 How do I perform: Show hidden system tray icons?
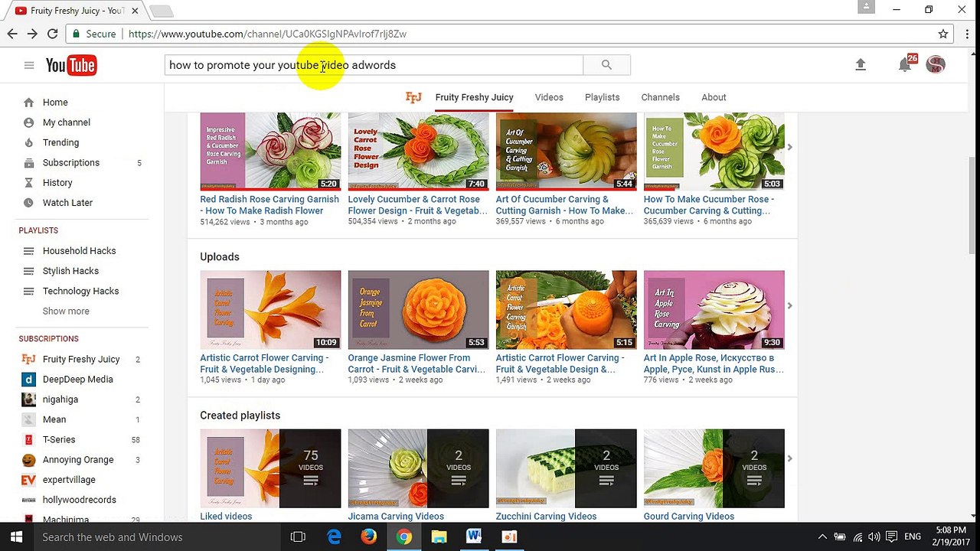pyautogui.click(x=822, y=537)
